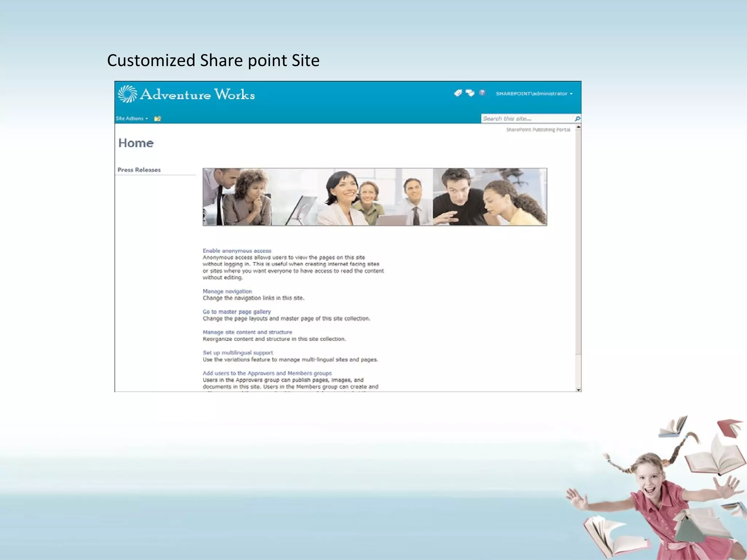
Task: Click the Adventure Works swirl logo
Action: point(128,94)
